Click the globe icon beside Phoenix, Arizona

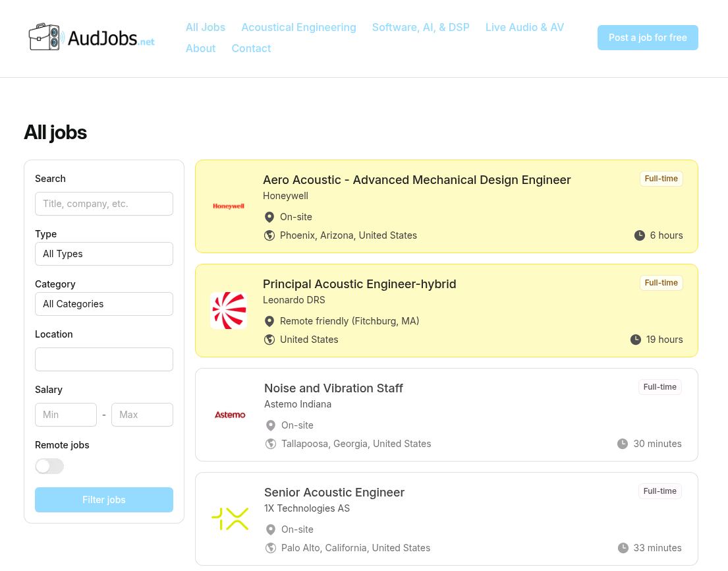269,235
